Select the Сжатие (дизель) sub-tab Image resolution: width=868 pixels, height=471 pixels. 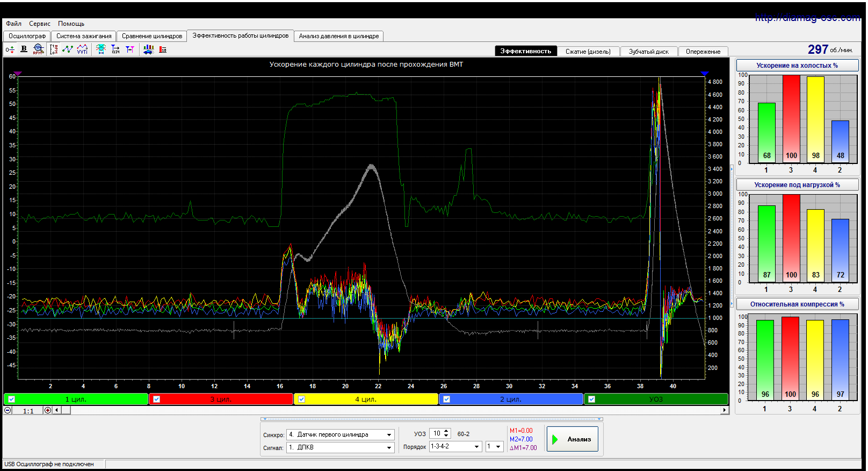tap(588, 52)
